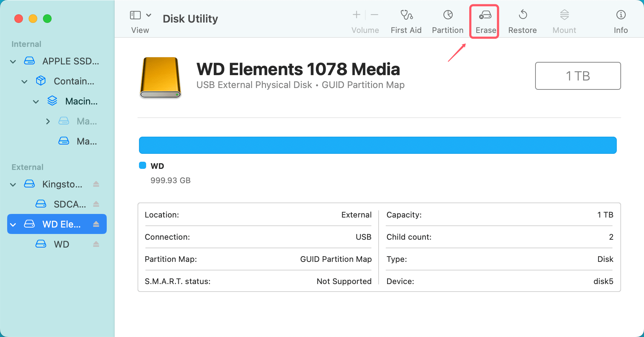Click the dimmed Add Volume icon

tap(356, 15)
